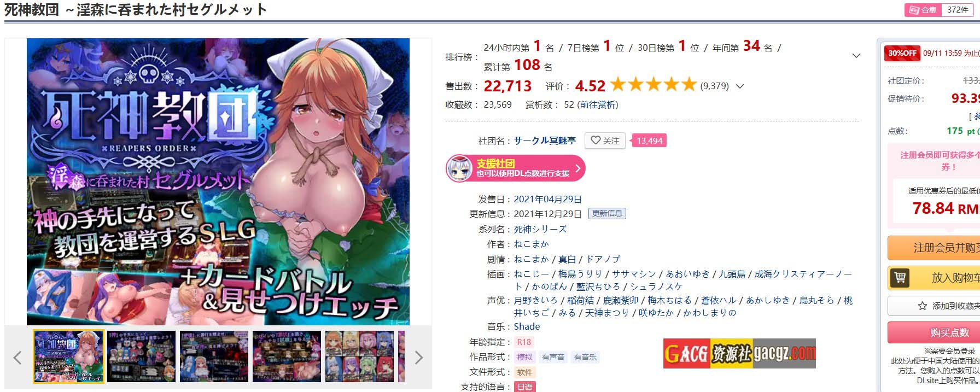
Task: Click the shopping cart icon
Action: [x=900, y=278]
